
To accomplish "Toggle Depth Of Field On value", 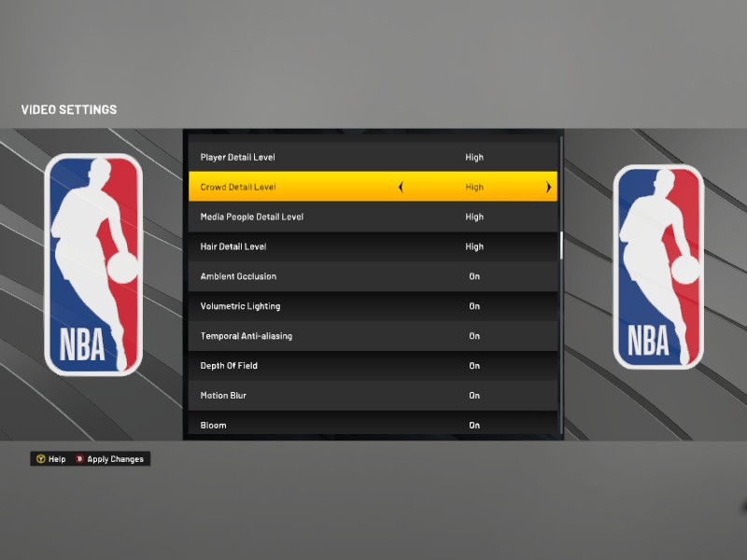I will tap(474, 366).
